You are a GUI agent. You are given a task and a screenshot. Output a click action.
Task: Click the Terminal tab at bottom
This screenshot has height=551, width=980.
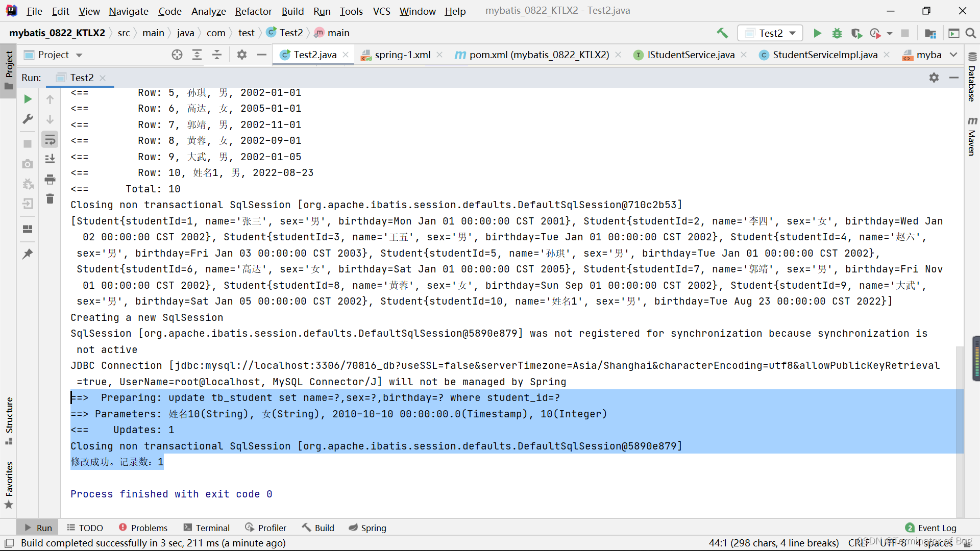tap(213, 528)
